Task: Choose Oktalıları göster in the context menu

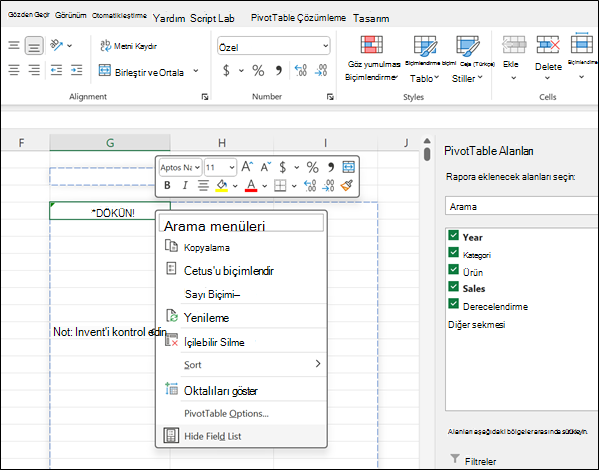Action: click(241, 390)
